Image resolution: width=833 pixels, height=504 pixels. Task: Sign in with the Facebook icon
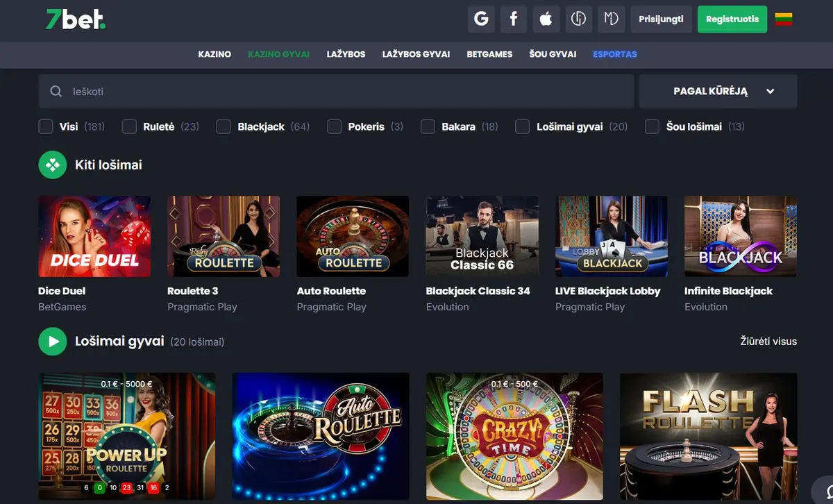pyautogui.click(x=514, y=19)
